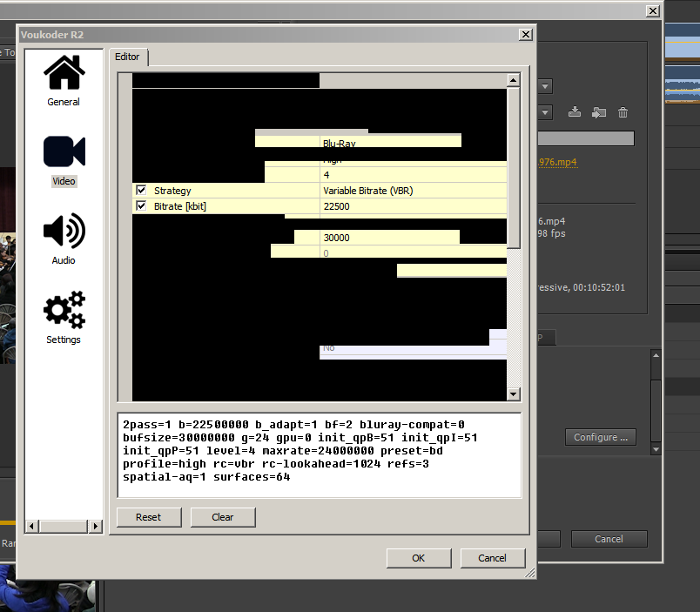Select the Video camera icon
The width and height of the screenshot is (700, 612).
(x=64, y=152)
